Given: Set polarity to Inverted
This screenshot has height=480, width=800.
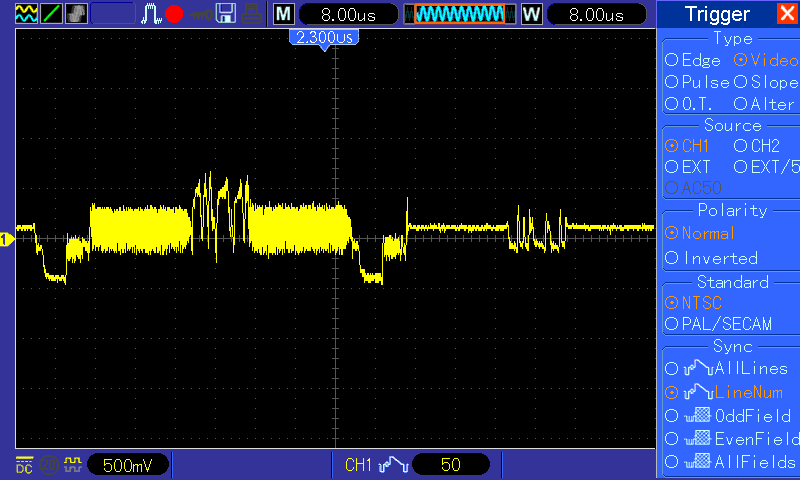Looking at the screenshot, I should tap(711, 258).
